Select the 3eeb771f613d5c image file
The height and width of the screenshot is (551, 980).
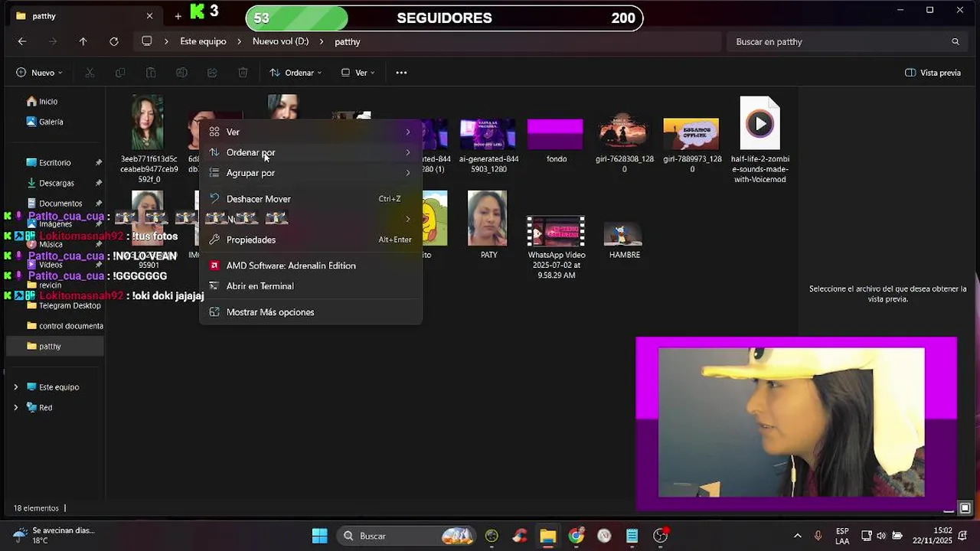pyautogui.click(x=149, y=138)
